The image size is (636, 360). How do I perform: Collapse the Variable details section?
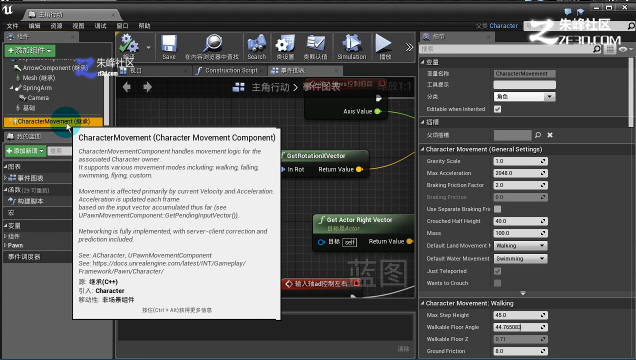click(x=422, y=62)
